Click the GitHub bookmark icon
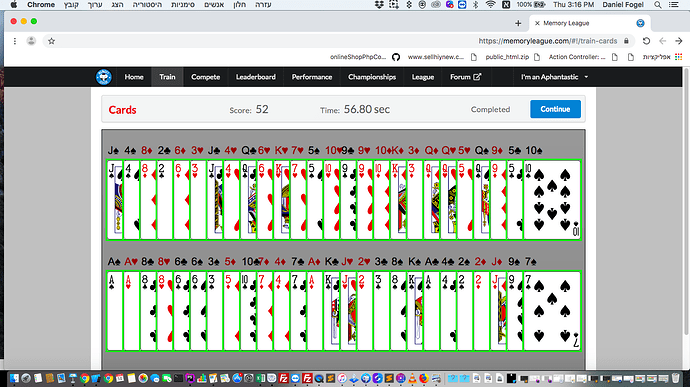The image size is (690, 387). point(396,57)
